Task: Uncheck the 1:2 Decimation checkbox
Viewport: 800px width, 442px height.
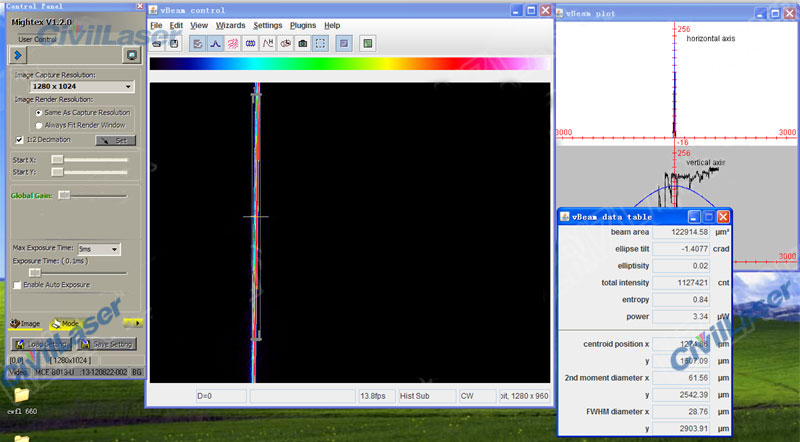Action: (19, 140)
